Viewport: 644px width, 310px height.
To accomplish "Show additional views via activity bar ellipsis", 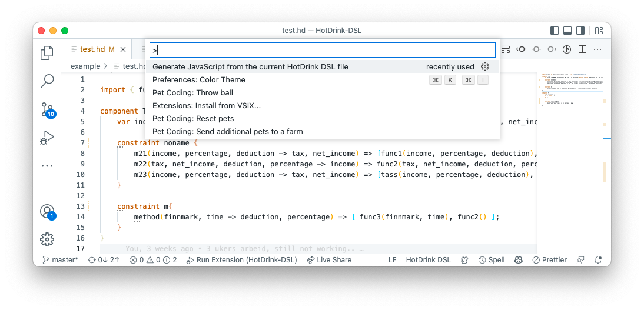I will [47, 166].
